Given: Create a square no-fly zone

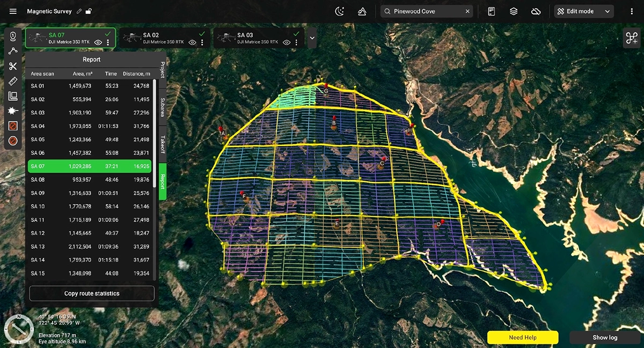Looking at the screenshot, I should [12, 125].
